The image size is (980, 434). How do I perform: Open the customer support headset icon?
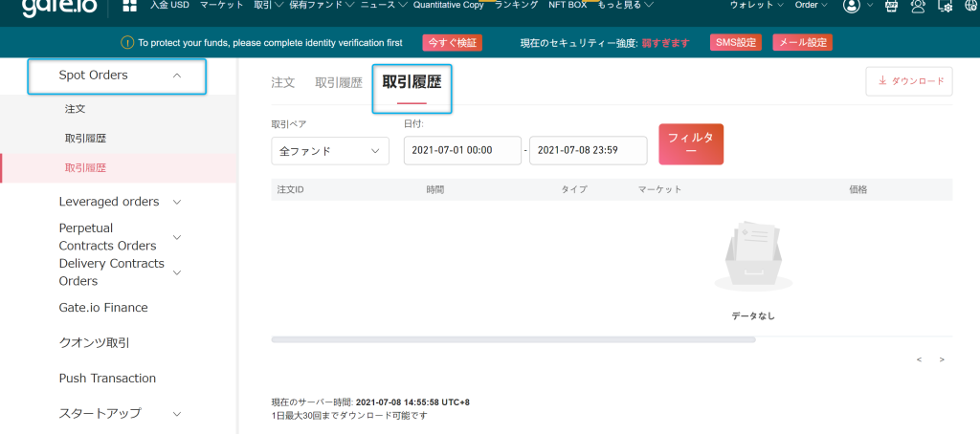click(x=918, y=7)
